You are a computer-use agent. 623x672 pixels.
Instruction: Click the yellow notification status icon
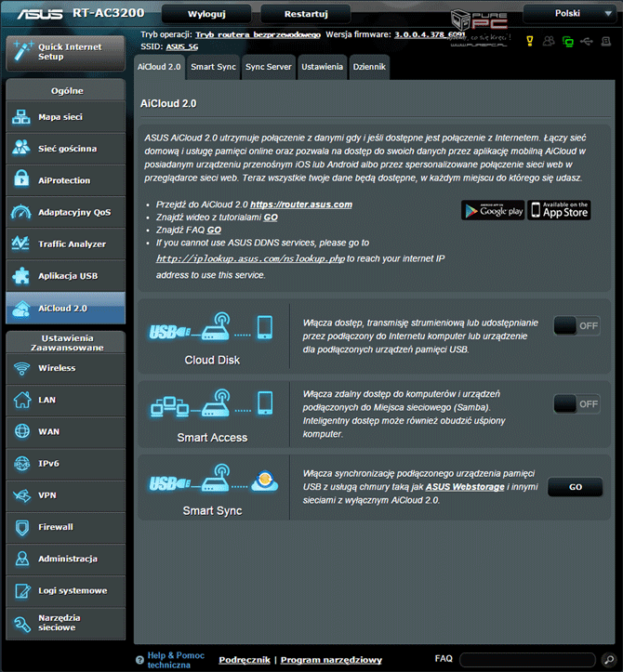click(x=530, y=41)
